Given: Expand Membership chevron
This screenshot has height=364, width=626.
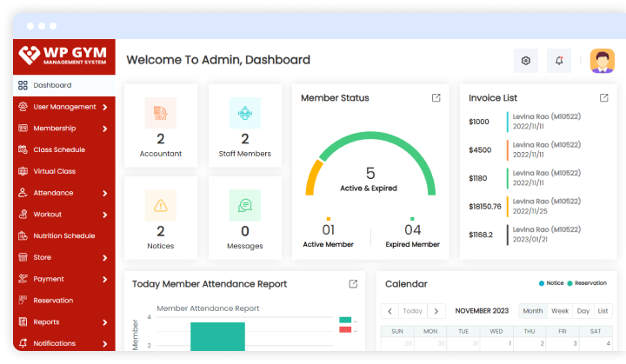Looking at the screenshot, I should click(105, 129).
